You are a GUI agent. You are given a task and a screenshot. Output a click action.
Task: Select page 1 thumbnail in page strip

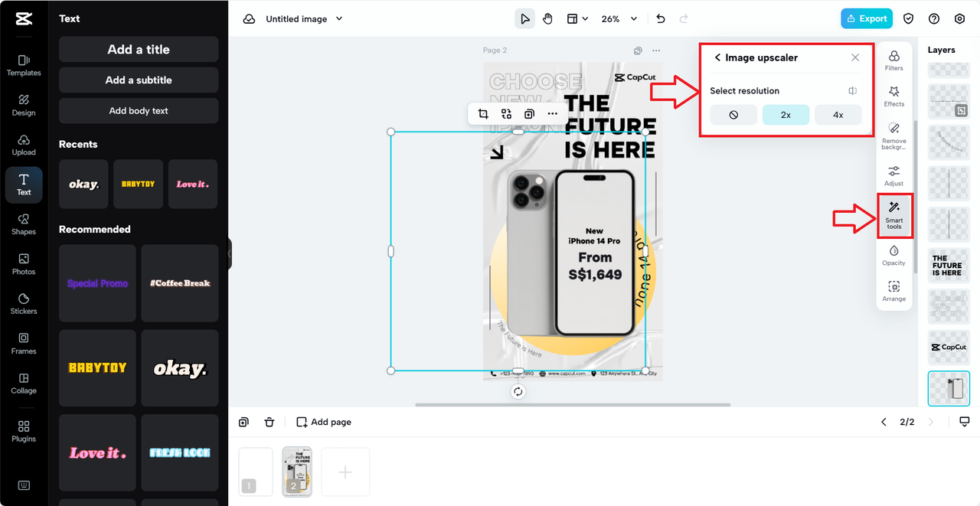(x=256, y=472)
